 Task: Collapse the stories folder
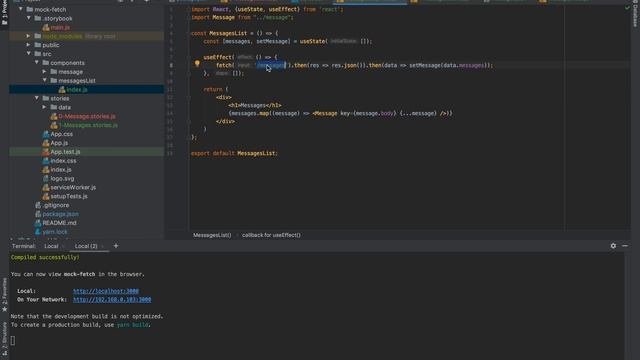click(x=37, y=98)
